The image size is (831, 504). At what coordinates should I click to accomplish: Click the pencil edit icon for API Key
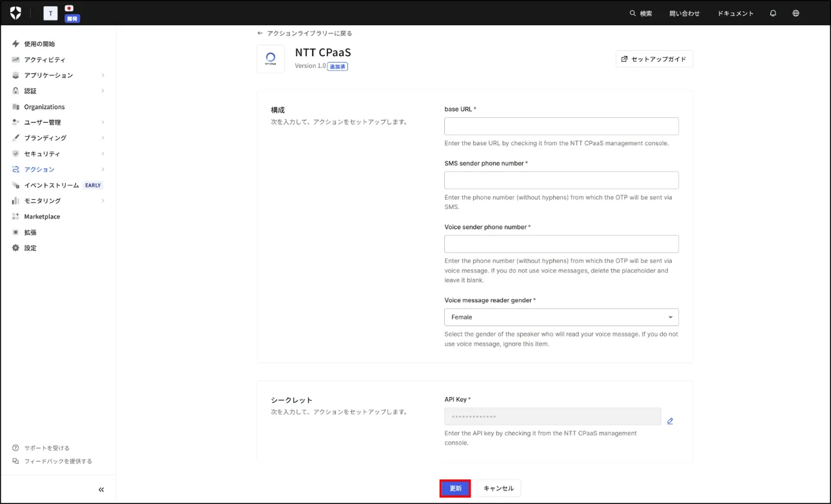(x=670, y=421)
